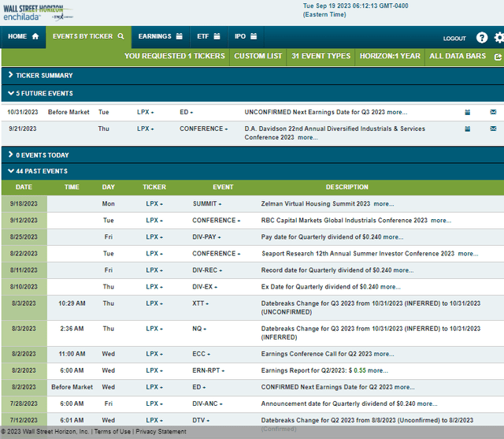This screenshot has width=504, height=439.
Task: Sort by the Date column header
Action: click(24, 187)
